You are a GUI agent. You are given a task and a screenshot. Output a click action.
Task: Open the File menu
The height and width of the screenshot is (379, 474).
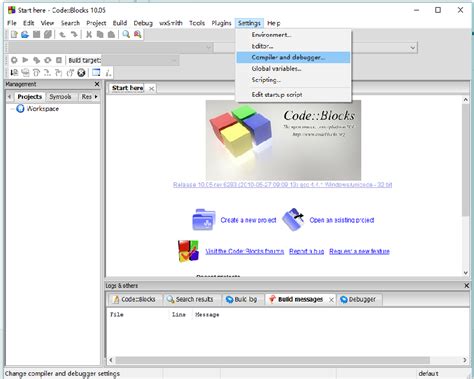click(x=12, y=23)
